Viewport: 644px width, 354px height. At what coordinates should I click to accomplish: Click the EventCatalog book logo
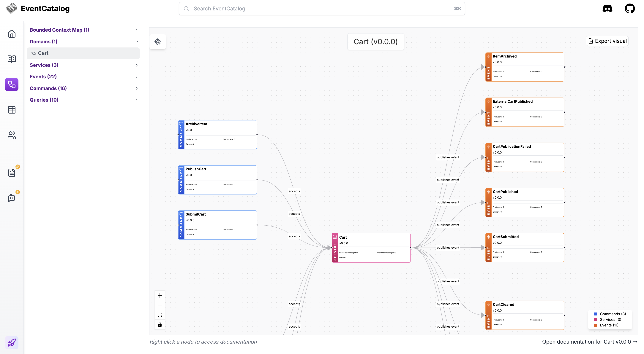pos(12,8)
